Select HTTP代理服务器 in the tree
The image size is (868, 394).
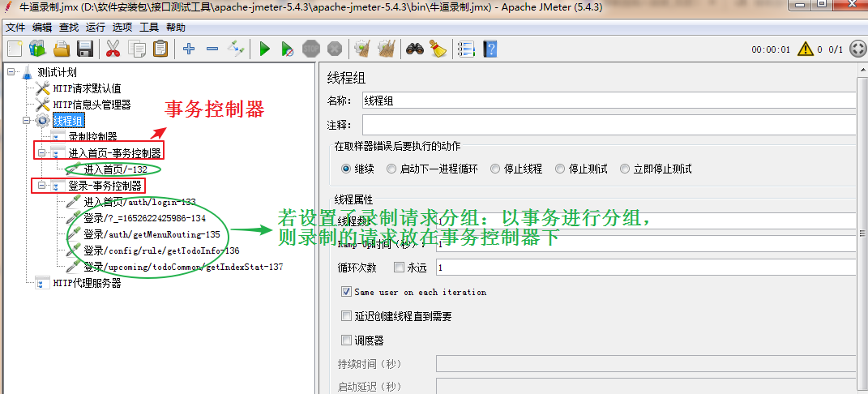pos(87,283)
